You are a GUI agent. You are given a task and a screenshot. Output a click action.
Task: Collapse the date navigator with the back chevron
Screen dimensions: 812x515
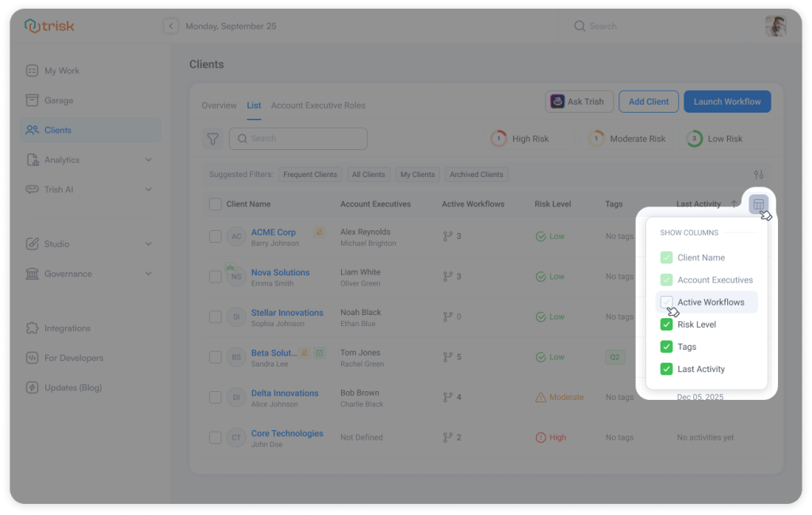pyautogui.click(x=170, y=25)
